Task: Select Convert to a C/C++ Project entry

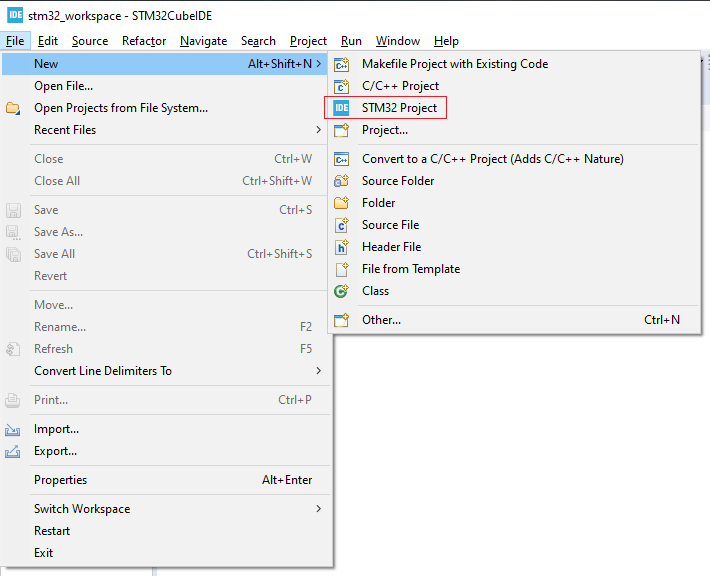Action: click(x=514, y=159)
